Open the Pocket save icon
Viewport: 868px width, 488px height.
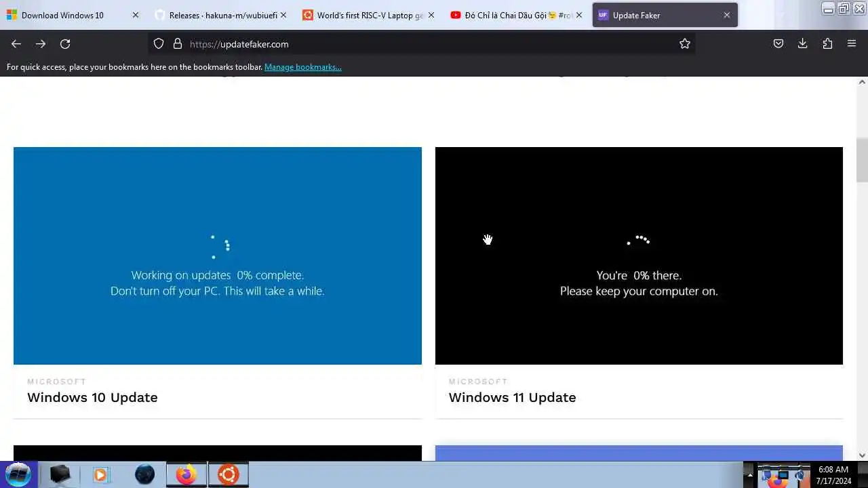coord(778,44)
